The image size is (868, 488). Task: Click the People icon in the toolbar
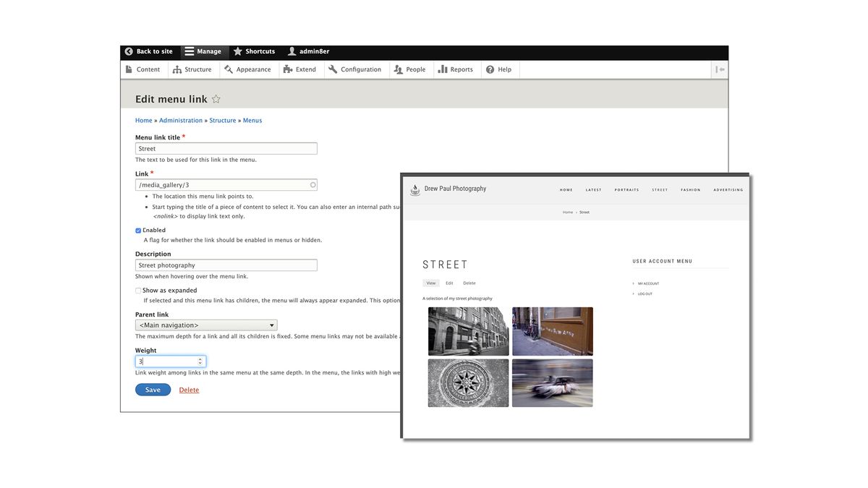click(396, 69)
